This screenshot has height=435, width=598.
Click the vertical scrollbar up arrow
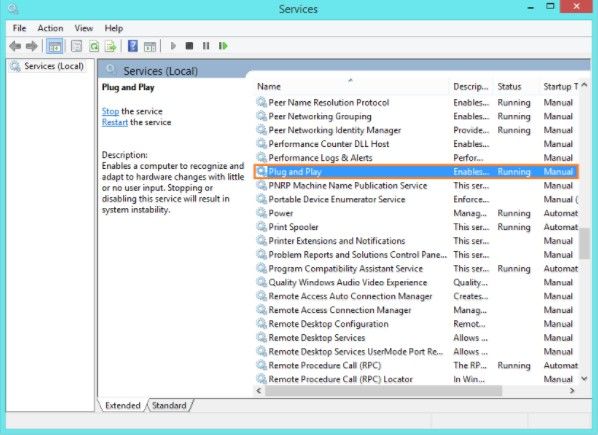[x=584, y=85]
